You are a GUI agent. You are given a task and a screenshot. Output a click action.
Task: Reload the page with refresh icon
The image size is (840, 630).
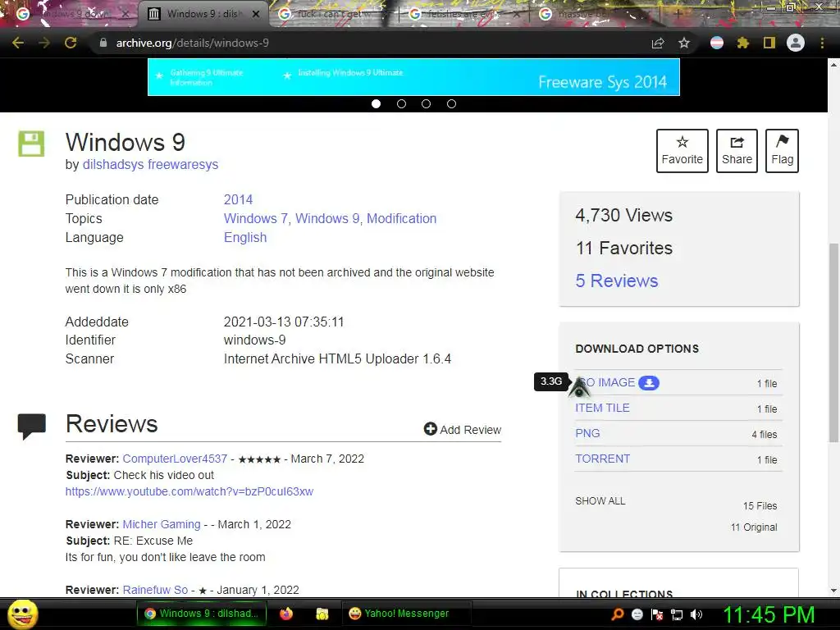(71, 43)
